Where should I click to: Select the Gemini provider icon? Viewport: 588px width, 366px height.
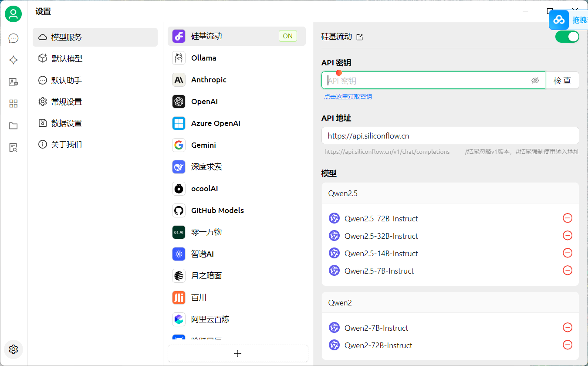179,145
